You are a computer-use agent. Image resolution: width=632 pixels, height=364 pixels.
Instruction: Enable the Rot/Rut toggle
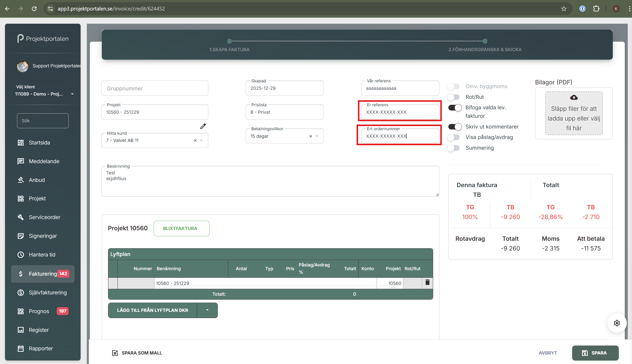coord(454,97)
